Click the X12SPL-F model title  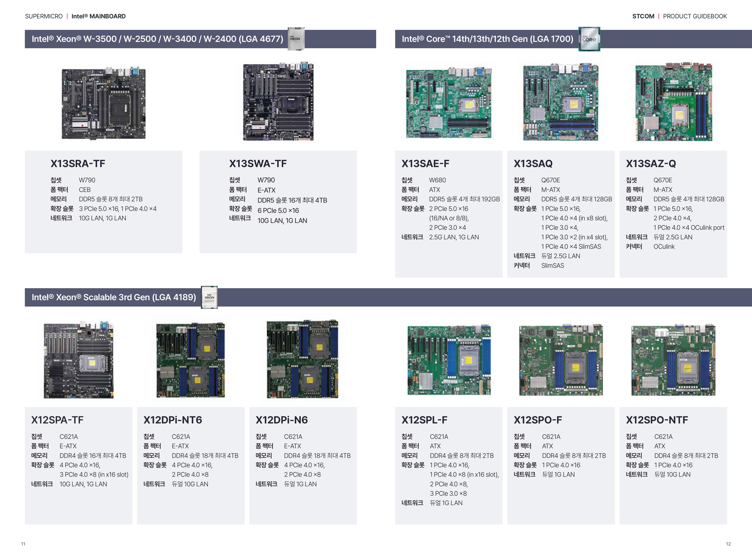[425, 420]
